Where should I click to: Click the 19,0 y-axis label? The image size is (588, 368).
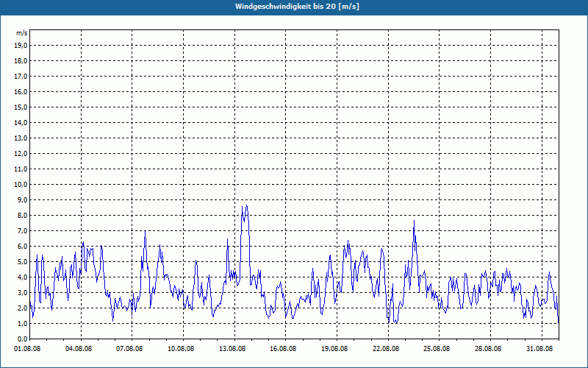[21, 46]
